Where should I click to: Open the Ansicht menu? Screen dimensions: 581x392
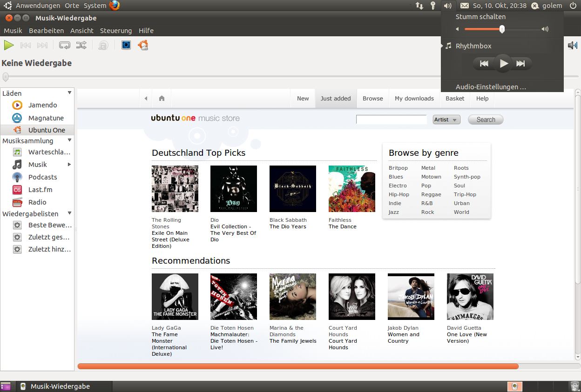[82, 31]
